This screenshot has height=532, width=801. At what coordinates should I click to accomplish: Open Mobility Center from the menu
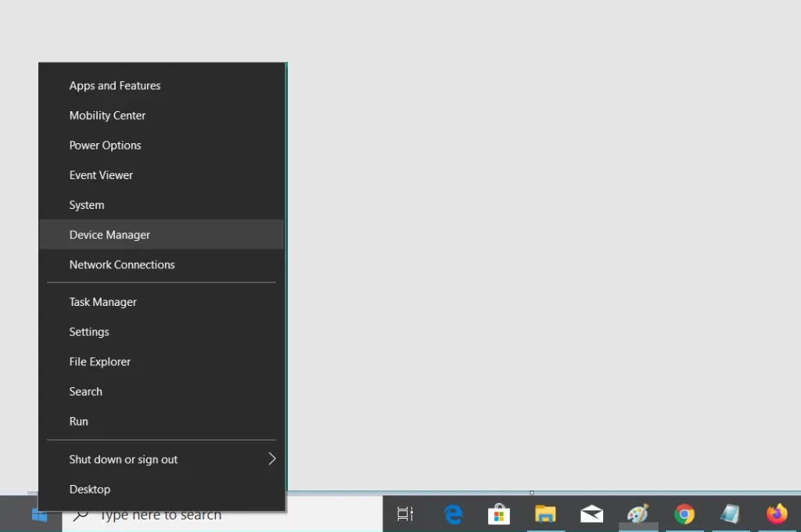[x=161, y=116]
